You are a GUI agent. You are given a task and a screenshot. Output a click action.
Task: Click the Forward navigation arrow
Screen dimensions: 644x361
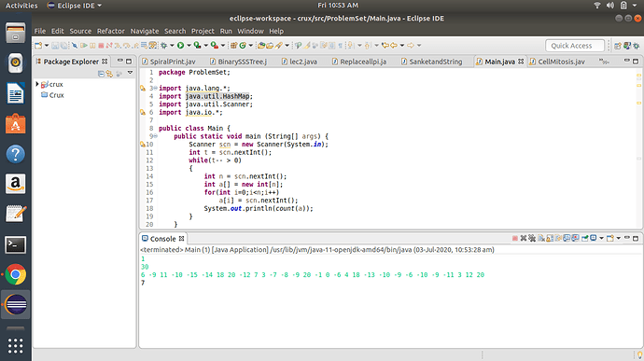pos(411,45)
